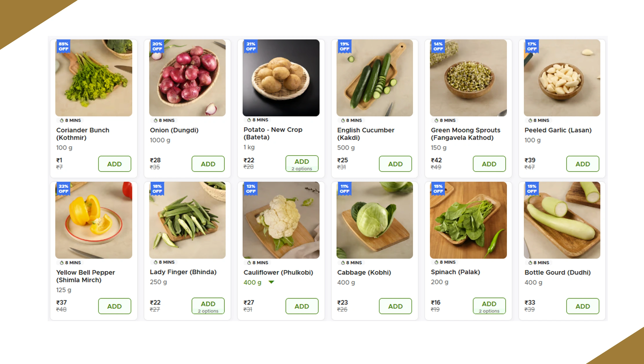
Task: Open the Potato ADD 2 options selector
Action: pyautogui.click(x=302, y=164)
